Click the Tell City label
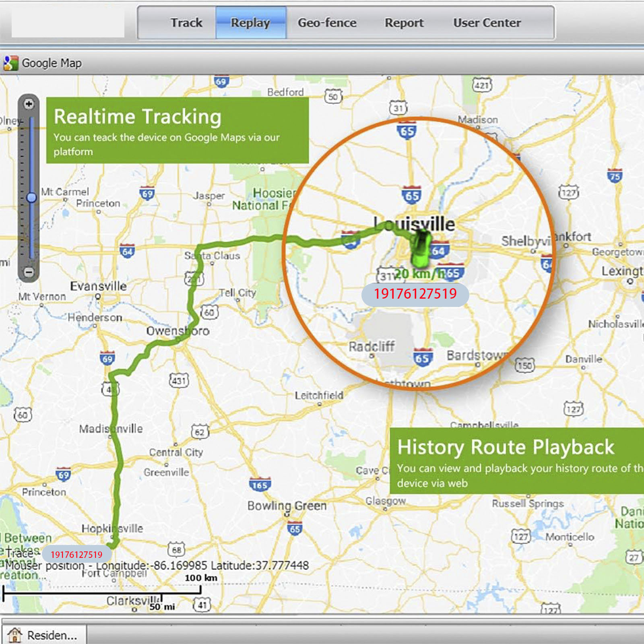Screen dimensions: 644x644 coord(237,293)
